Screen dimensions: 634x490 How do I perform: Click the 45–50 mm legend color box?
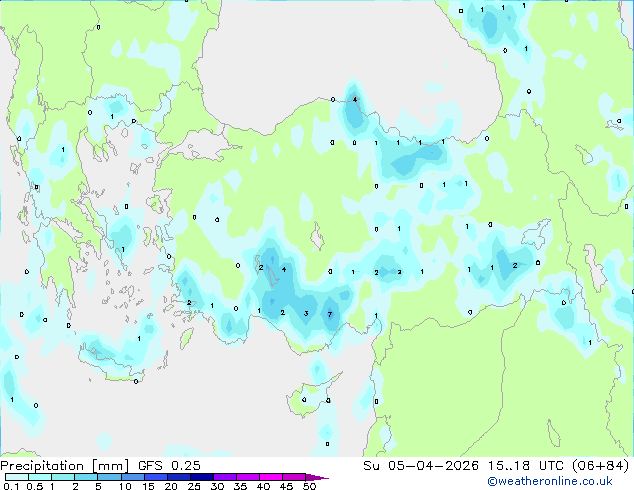[x=294, y=477]
